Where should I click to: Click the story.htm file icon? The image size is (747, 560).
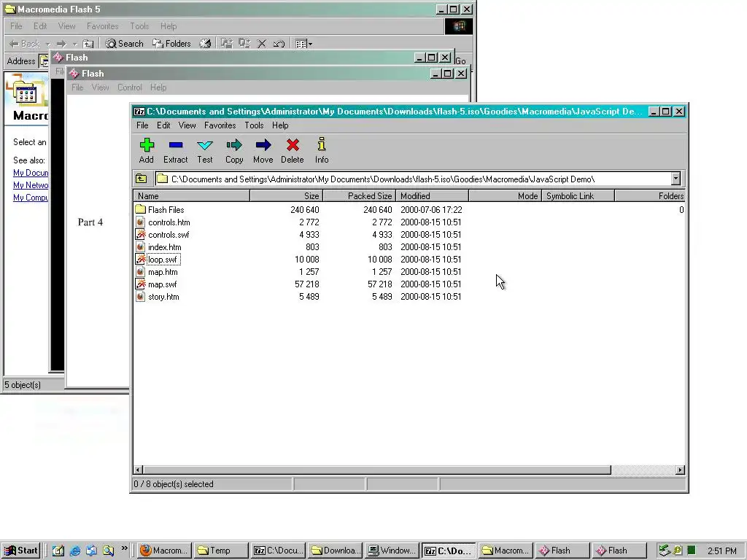point(140,296)
